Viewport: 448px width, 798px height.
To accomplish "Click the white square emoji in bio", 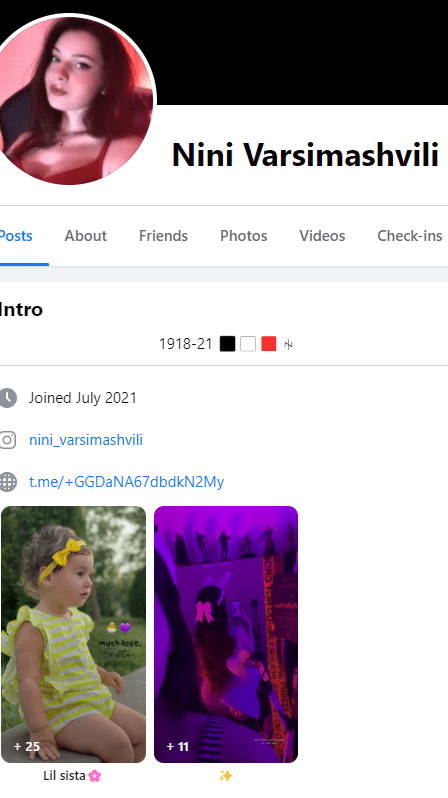I will point(248,344).
